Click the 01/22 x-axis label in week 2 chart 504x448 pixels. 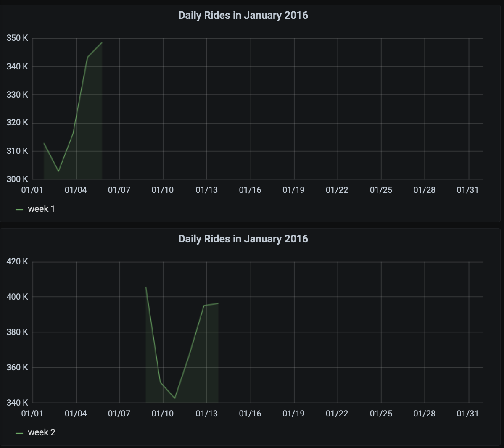(337, 414)
